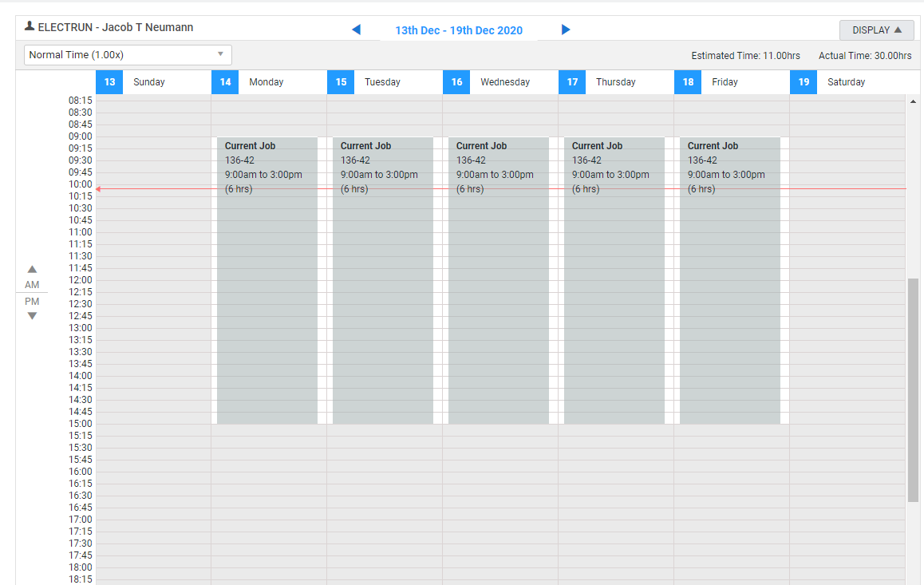Image resolution: width=924 pixels, height=585 pixels.
Task: Click the down triangle below the PM label
Action: click(32, 315)
